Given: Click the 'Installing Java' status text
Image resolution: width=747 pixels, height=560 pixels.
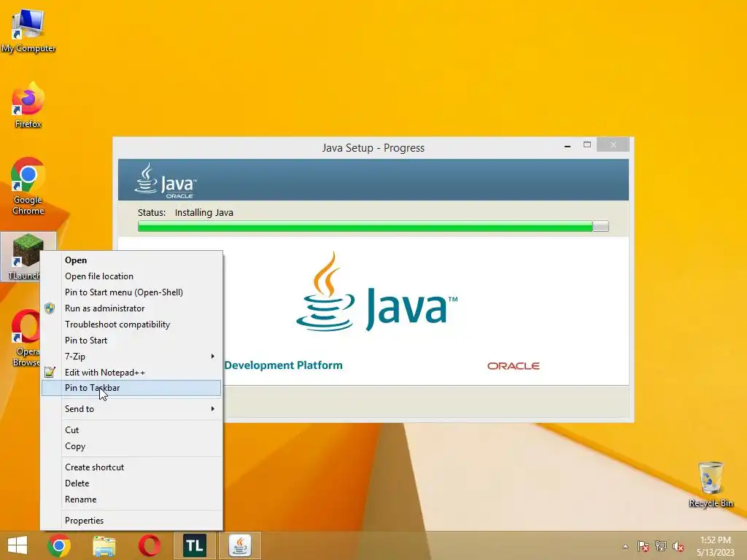Looking at the screenshot, I should point(204,212).
